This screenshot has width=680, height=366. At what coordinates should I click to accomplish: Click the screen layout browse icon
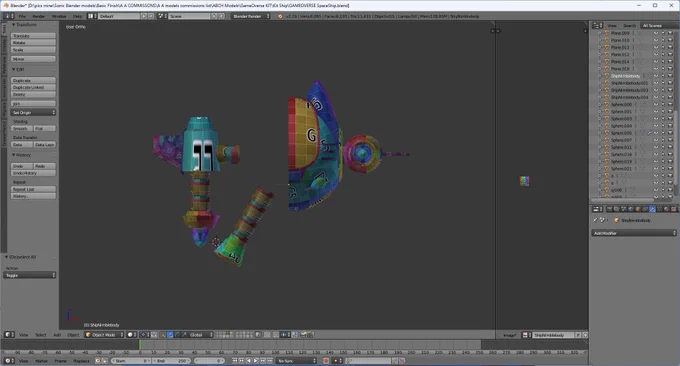(92, 16)
